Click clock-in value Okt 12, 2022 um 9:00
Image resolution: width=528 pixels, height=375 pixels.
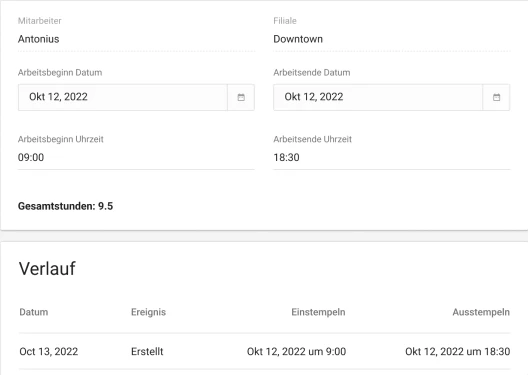tap(296, 351)
